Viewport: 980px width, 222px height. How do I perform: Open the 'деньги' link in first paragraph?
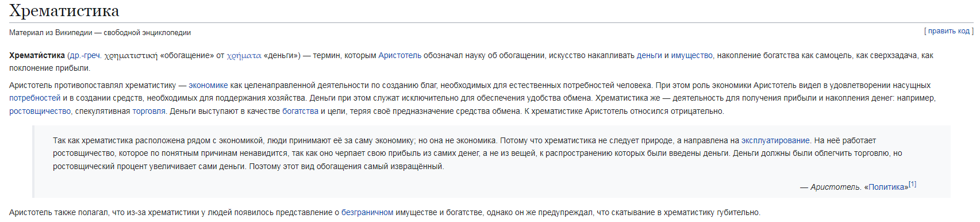[649, 55]
